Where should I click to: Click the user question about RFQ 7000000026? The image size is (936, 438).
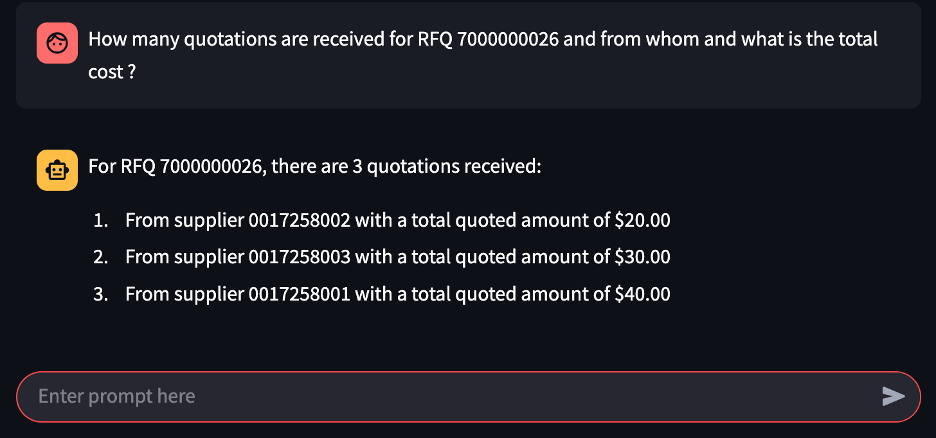click(483, 56)
